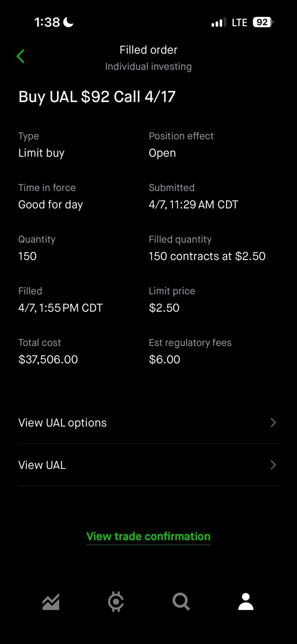297x644 pixels.
Task: Open the View UAL options row
Action: click(62, 423)
